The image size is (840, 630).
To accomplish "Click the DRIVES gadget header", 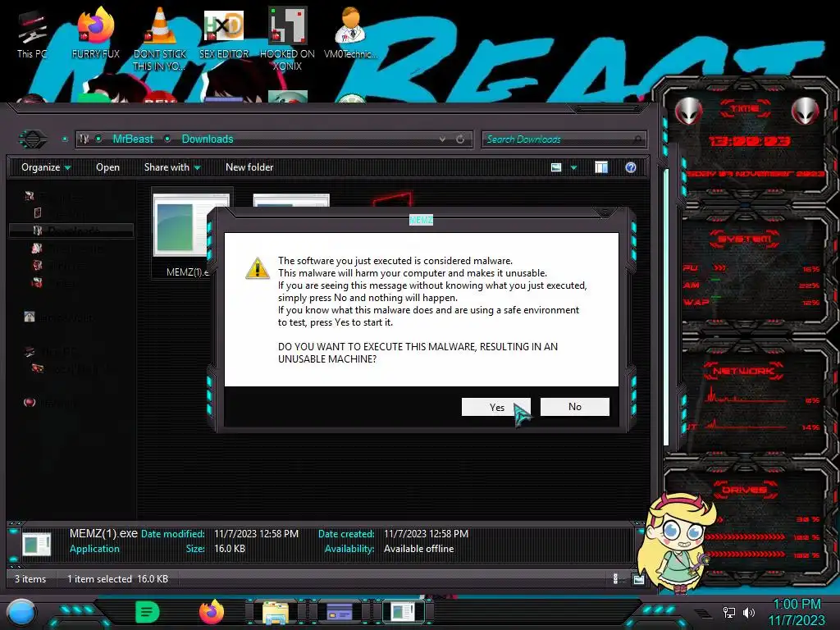I will click(744, 489).
